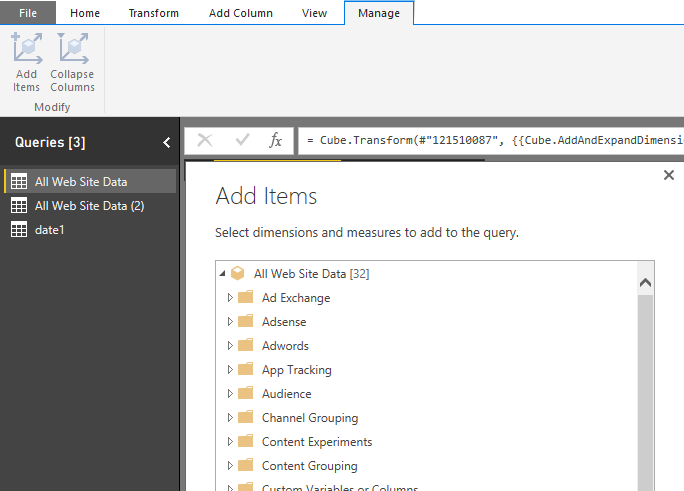Click the App Tracking folder icon
The width and height of the screenshot is (684, 491).
(x=246, y=369)
